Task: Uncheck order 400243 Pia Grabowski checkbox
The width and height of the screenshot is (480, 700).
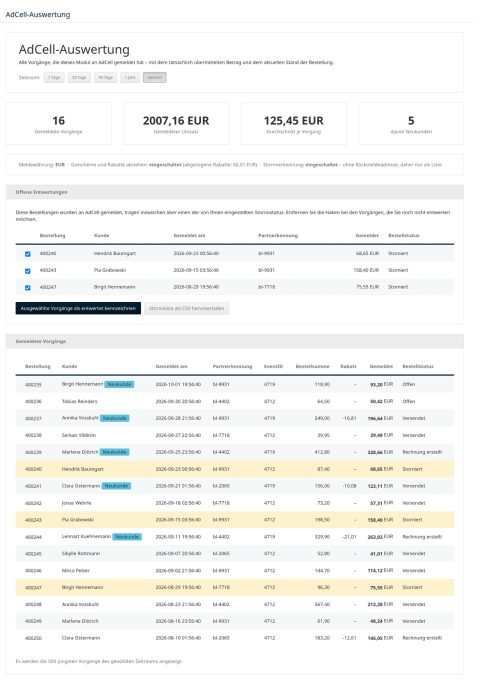Action: pos(28,271)
